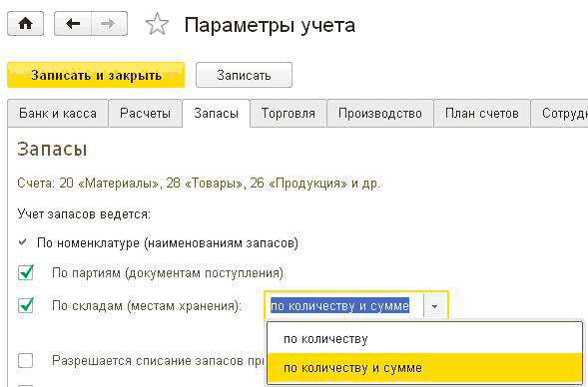Click the Запасы section heading
The width and height of the screenshot is (588, 387).
(52, 149)
